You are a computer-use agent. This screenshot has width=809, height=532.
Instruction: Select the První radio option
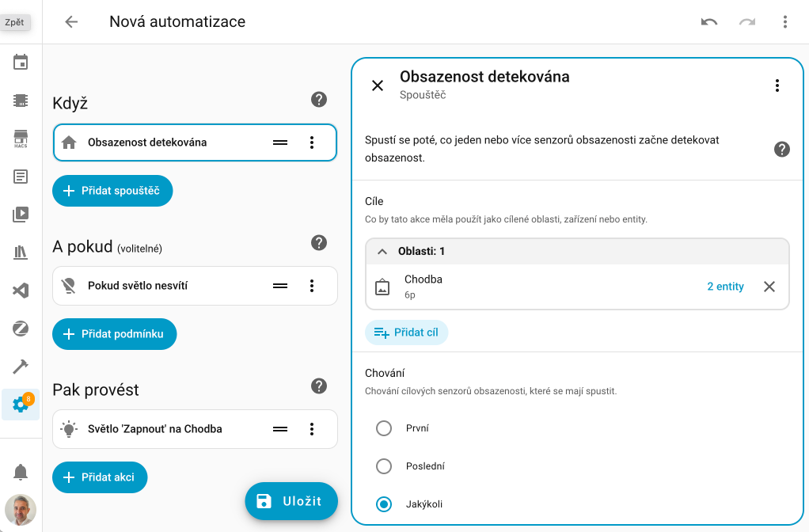(384, 428)
